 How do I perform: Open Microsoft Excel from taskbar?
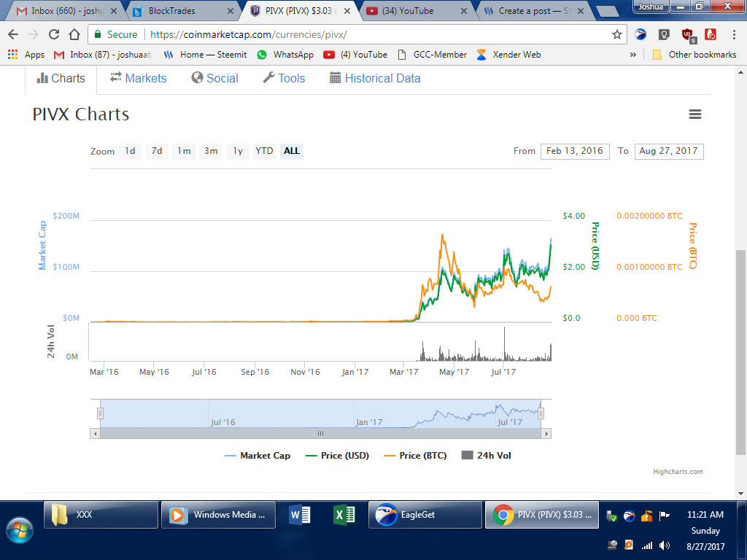tap(344, 515)
